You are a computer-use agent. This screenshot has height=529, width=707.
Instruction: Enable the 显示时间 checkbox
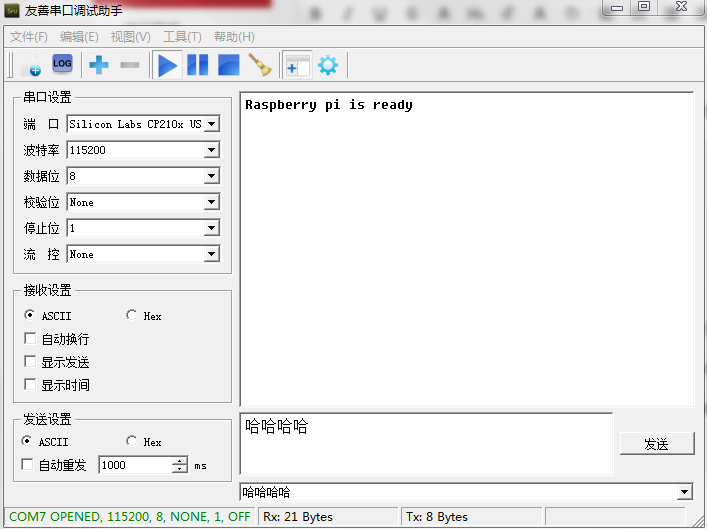pos(30,384)
